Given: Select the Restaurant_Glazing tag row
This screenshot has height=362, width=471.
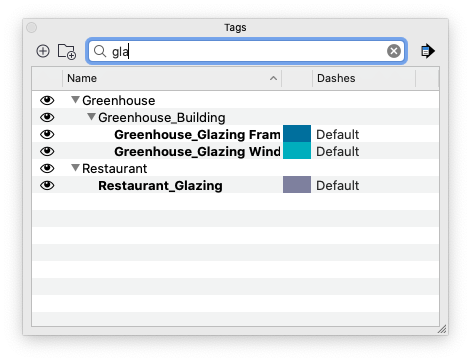Looking at the screenshot, I should 235,185.
